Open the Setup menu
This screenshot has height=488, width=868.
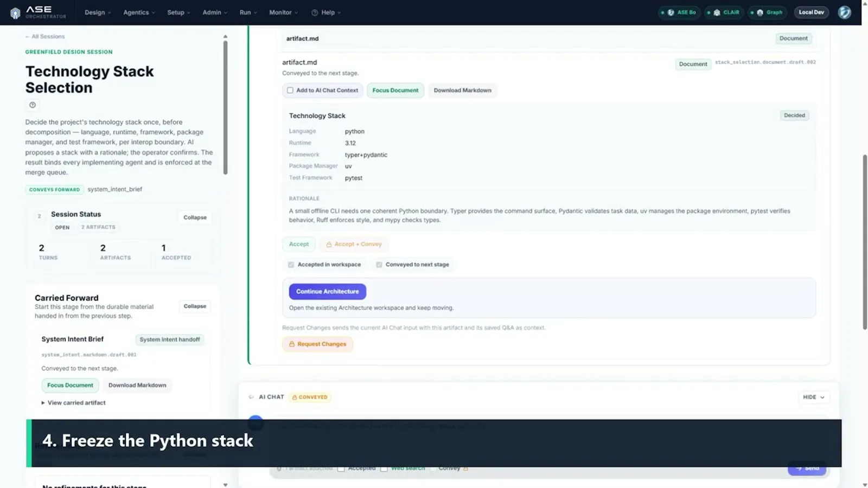coord(178,12)
